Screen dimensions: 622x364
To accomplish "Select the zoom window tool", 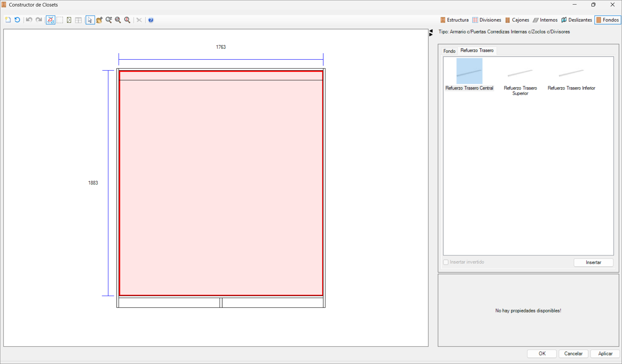I will pos(118,20).
